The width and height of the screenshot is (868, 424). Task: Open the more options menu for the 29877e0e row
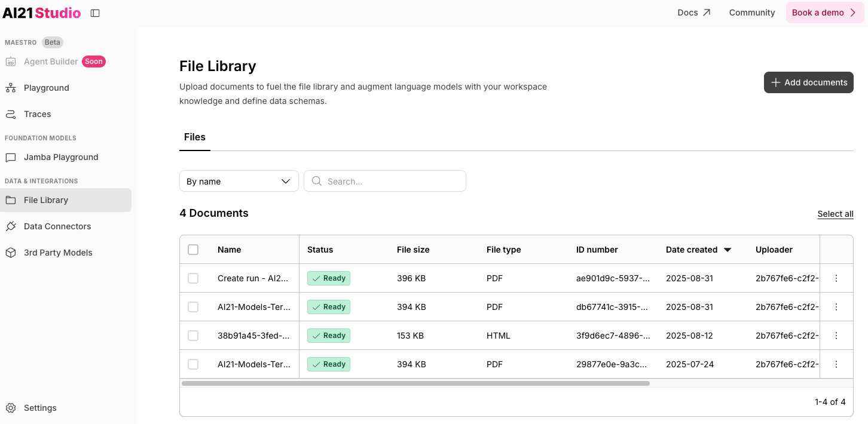tap(836, 364)
